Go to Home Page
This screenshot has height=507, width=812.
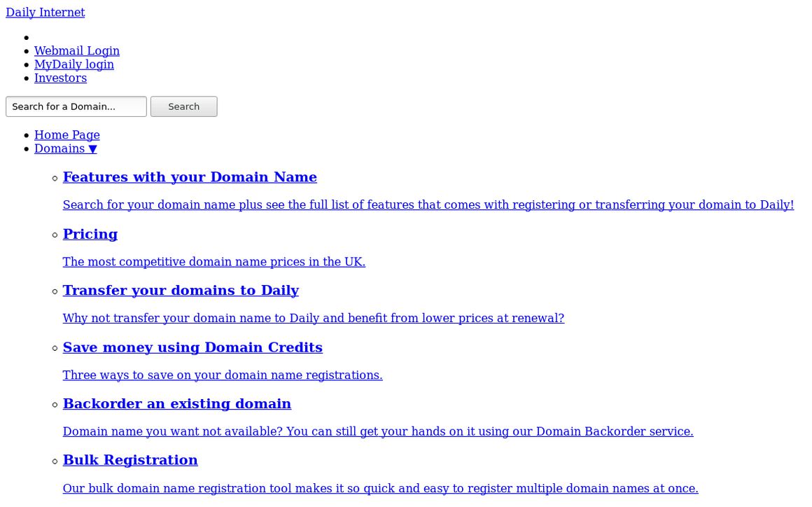66,134
